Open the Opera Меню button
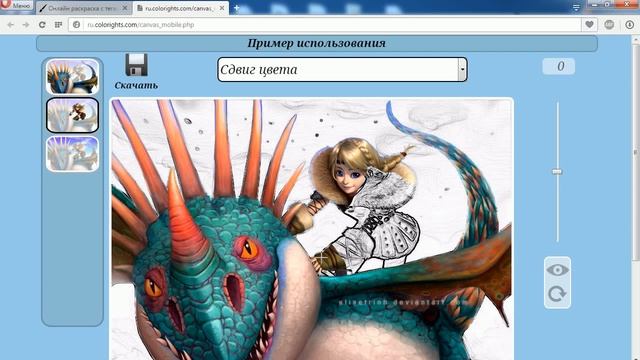640x360 pixels. coord(16,6)
